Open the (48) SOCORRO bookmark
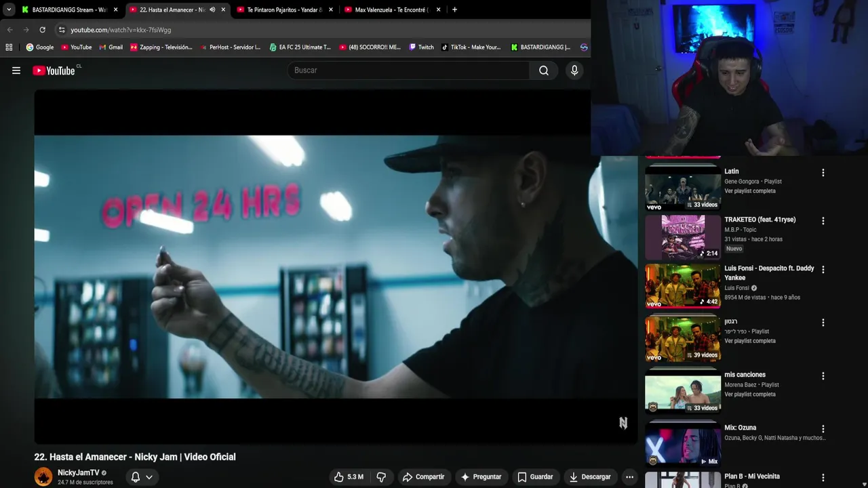Image resolution: width=868 pixels, height=488 pixels. 370,47
